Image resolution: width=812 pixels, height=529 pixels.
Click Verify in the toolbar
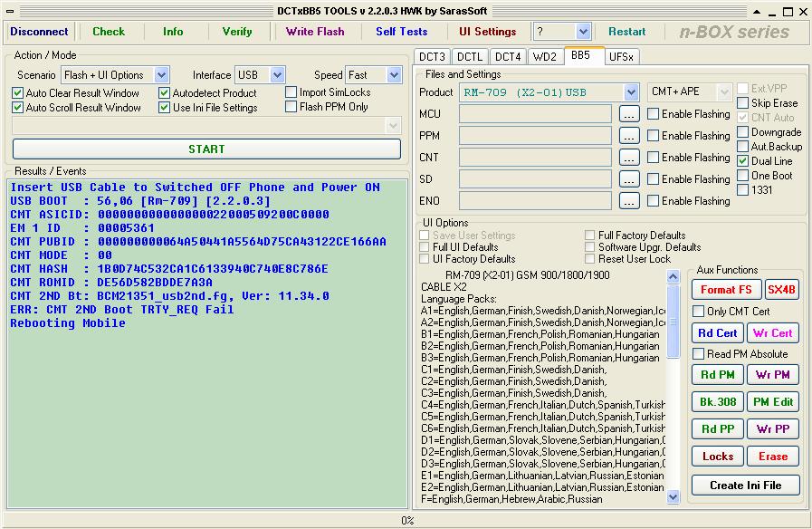pos(237,32)
